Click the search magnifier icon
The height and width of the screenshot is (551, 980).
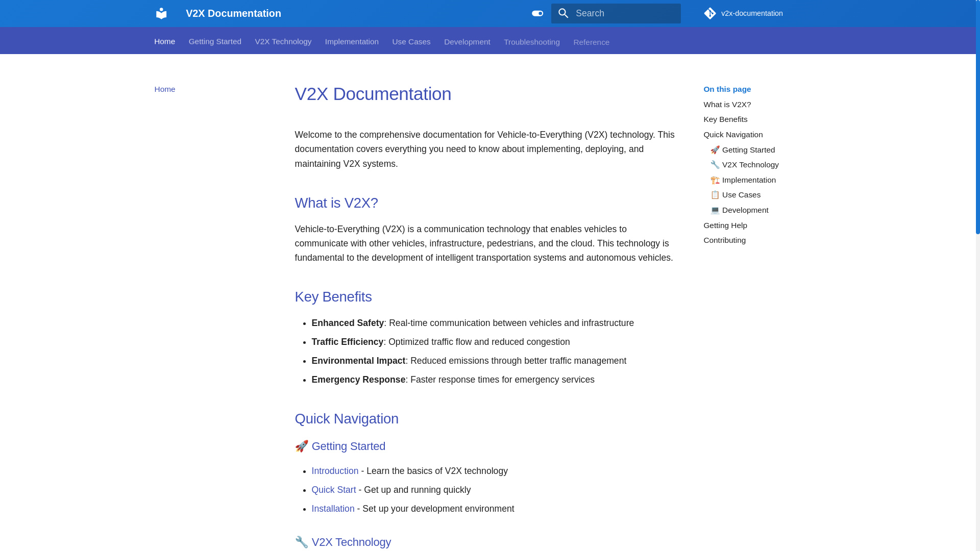[563, 13]
